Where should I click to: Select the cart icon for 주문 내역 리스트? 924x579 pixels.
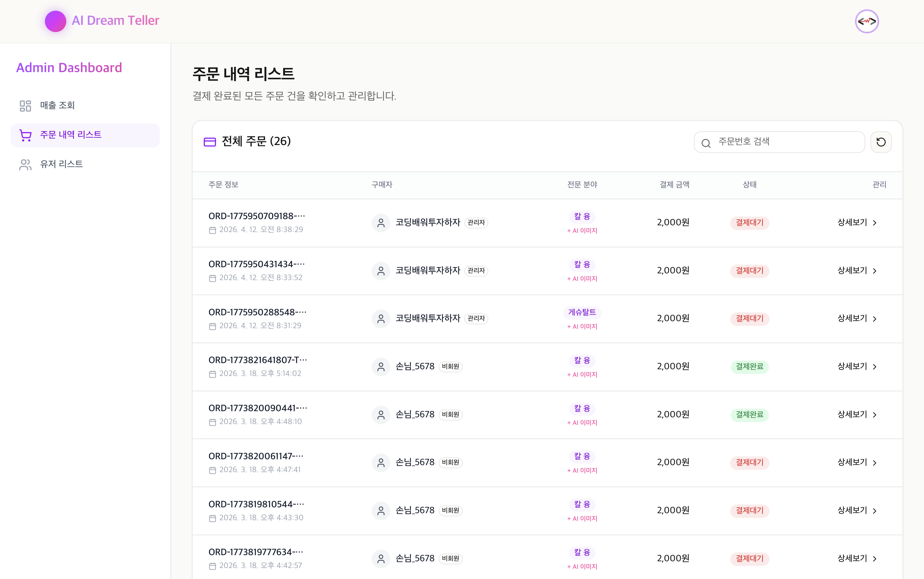click(25, 135)
